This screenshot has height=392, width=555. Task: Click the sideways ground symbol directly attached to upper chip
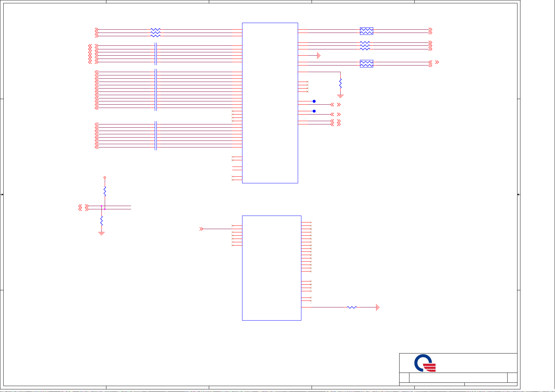(x=319, y=56)
